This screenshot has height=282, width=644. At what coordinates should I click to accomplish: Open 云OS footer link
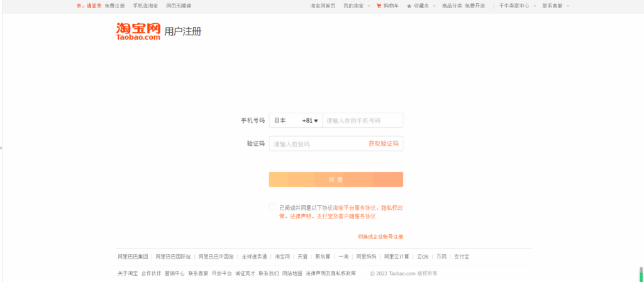click(423, 257)
